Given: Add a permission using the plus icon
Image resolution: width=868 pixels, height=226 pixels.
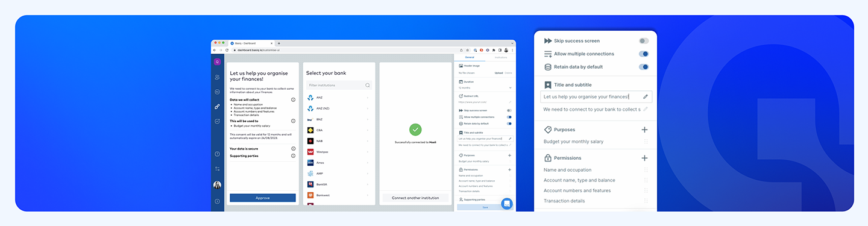Looking at the screenshot, I should (644, 158).
